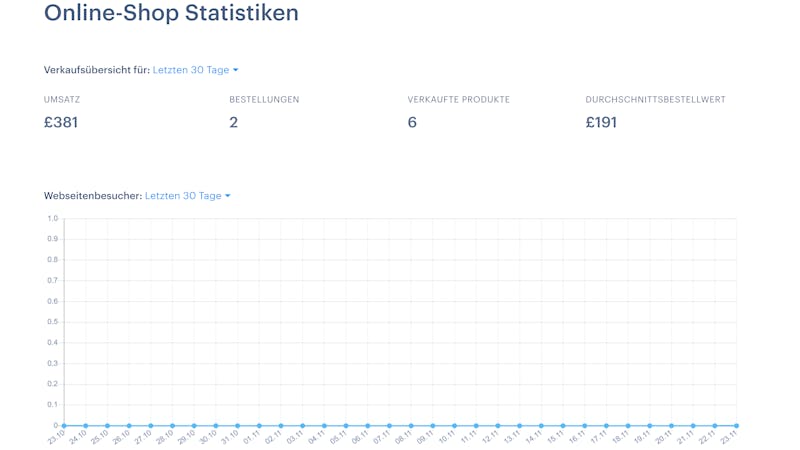Click the caret arrow beside Verkaufsübersicht period
The image size is (800, 450).
click(236, 70)
